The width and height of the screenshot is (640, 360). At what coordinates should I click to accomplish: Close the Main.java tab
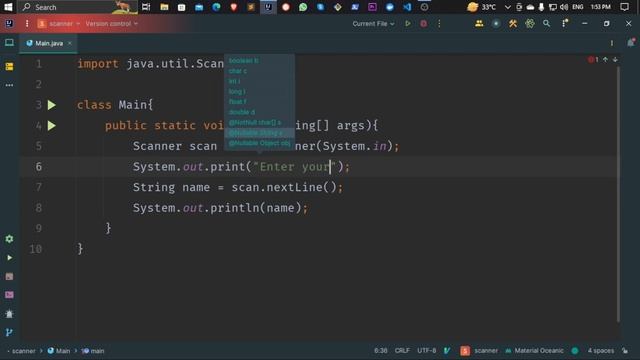click(70, 43)
